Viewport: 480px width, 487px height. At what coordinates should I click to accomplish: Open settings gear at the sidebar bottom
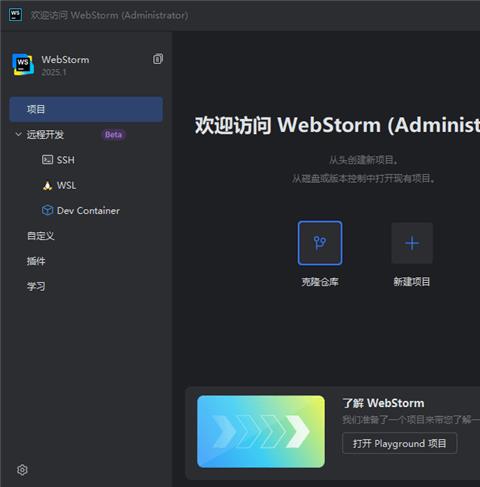22,470
